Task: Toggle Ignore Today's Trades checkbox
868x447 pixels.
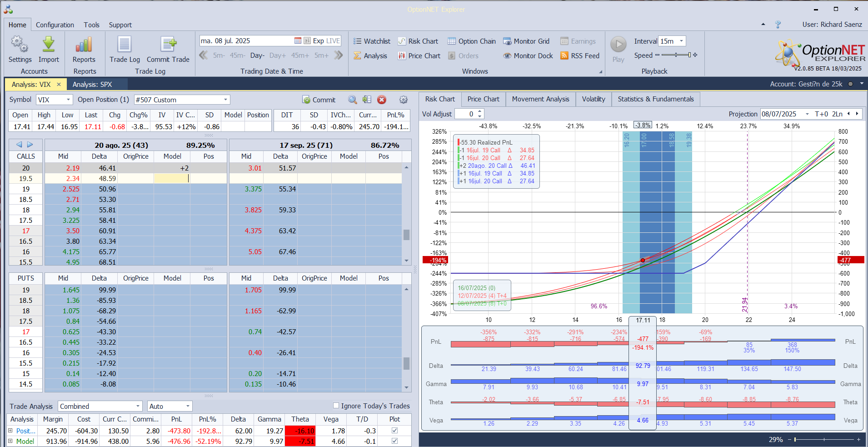Action: (336, 406)
